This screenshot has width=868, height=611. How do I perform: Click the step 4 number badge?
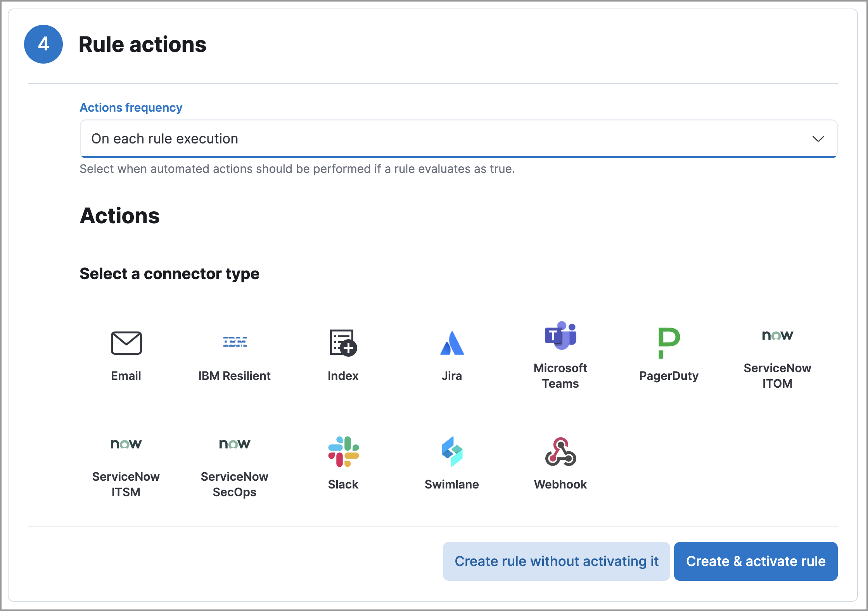43,44
